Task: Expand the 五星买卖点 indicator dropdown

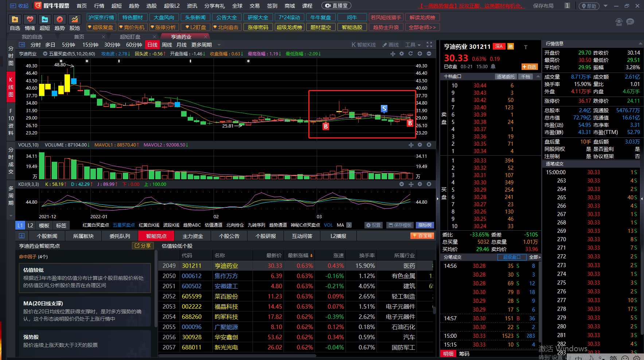Action: click(x=45, y=54)
